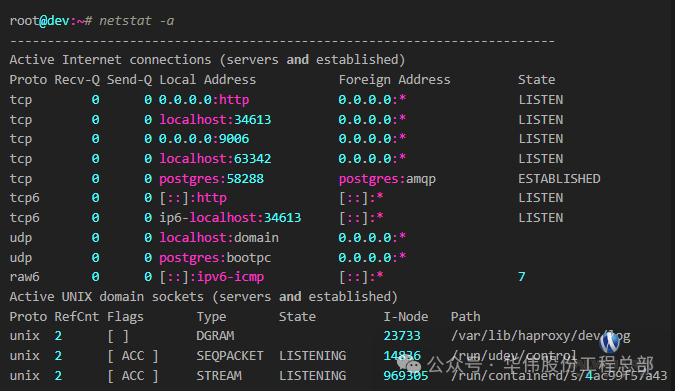Viewport: 675px width, 391px height.
Task: Click 'Active UNIX domain sockets' heading line
Action: point(203,297)
